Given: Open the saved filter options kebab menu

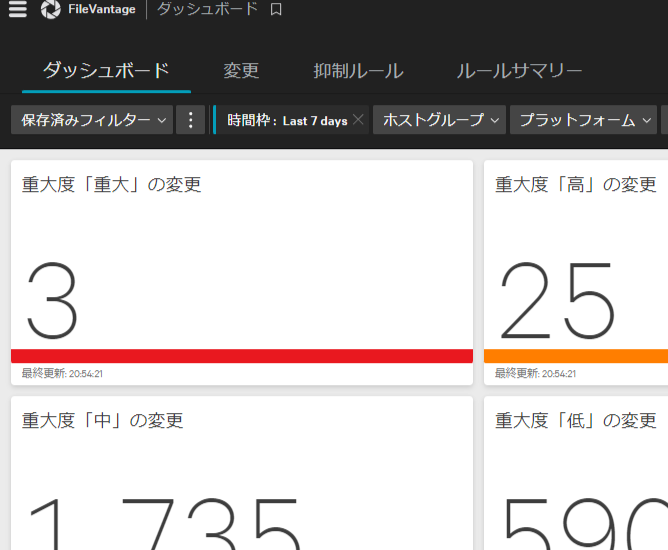Looking at the screenshot, I should 190,120.
